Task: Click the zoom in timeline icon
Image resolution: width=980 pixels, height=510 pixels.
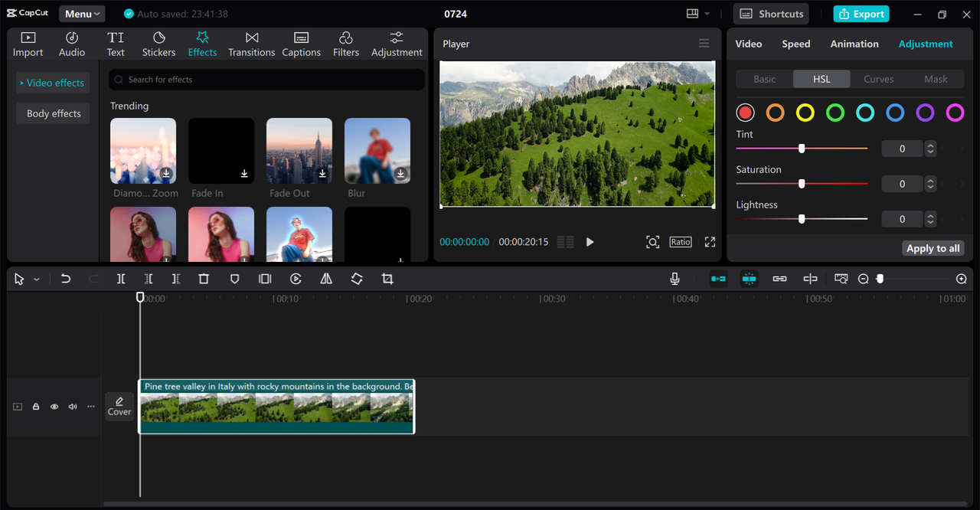Action: [962, 279]
